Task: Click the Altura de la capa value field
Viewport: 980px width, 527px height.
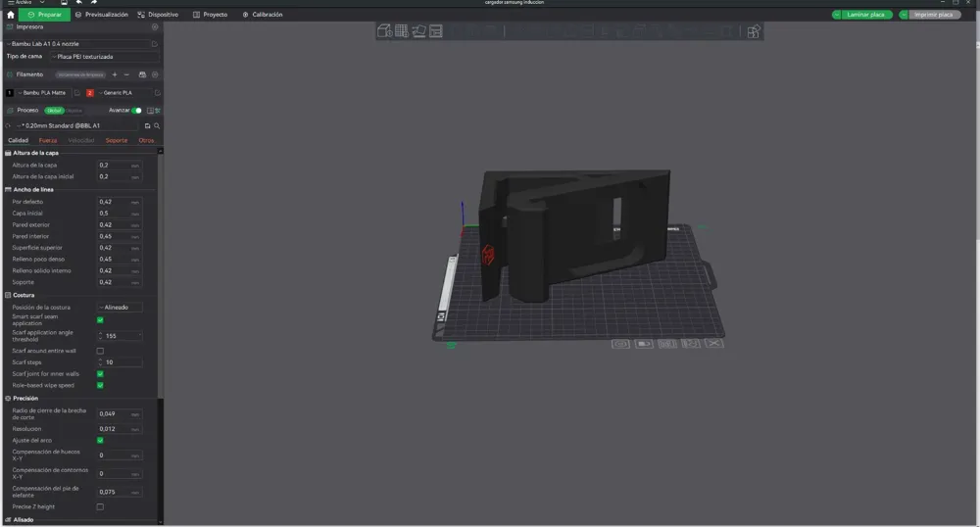Action: (x=120, y=166)
